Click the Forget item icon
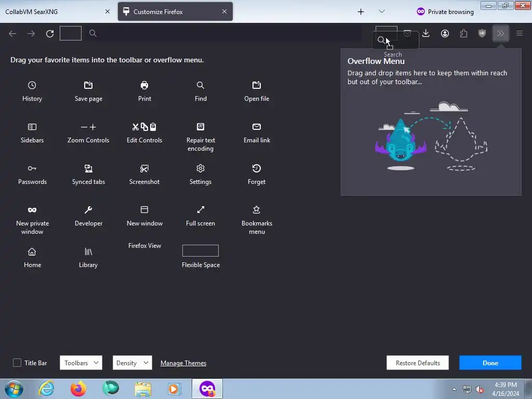Image resolution: width=532 pixels, height=399 pixels. pyautogui.click(x=257, y=168)
